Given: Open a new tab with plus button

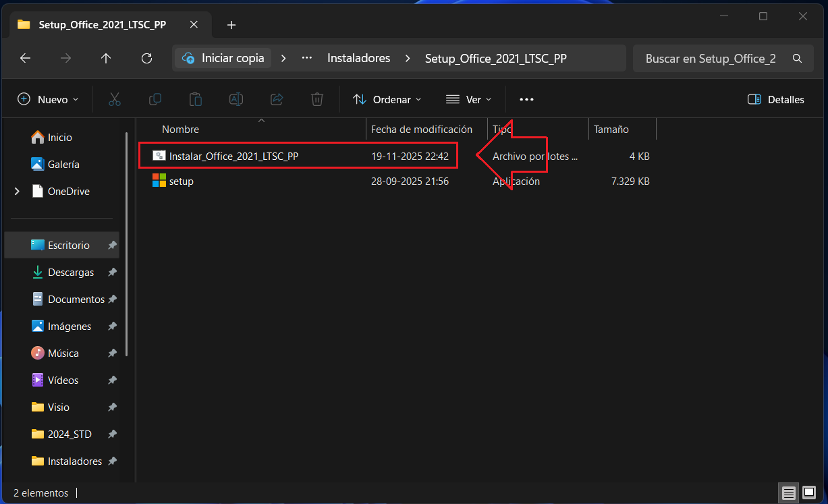Looking at the screenshot, I should (x=231, y=25).
